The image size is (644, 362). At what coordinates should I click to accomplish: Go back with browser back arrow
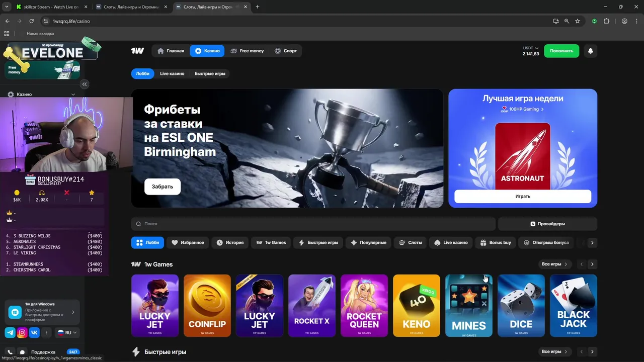7,21
